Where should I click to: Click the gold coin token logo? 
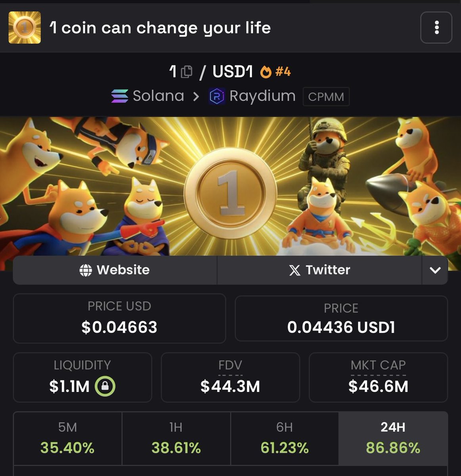(x=25, y=27)
